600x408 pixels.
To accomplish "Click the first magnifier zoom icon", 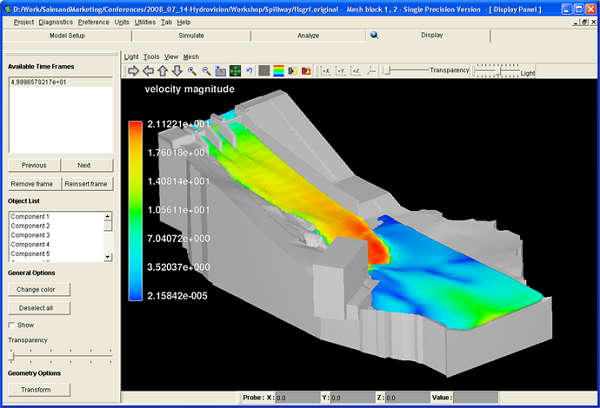I will pos(192,71).
